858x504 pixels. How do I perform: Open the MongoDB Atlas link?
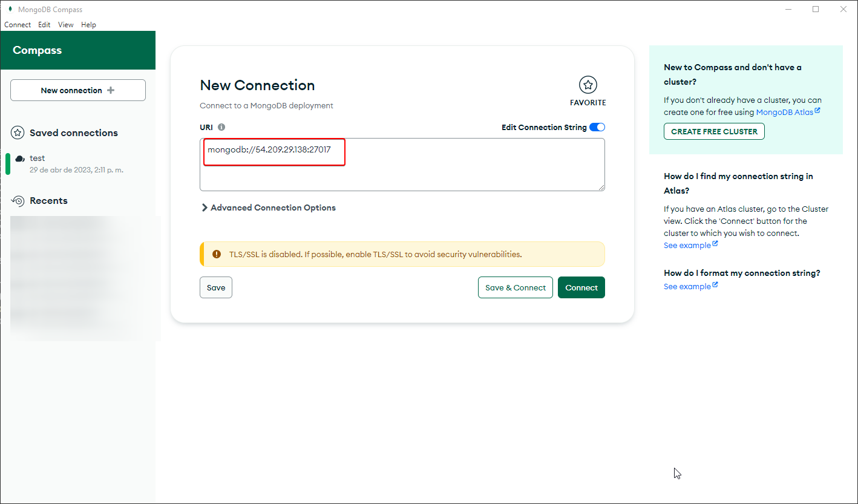tap(785, 112)
